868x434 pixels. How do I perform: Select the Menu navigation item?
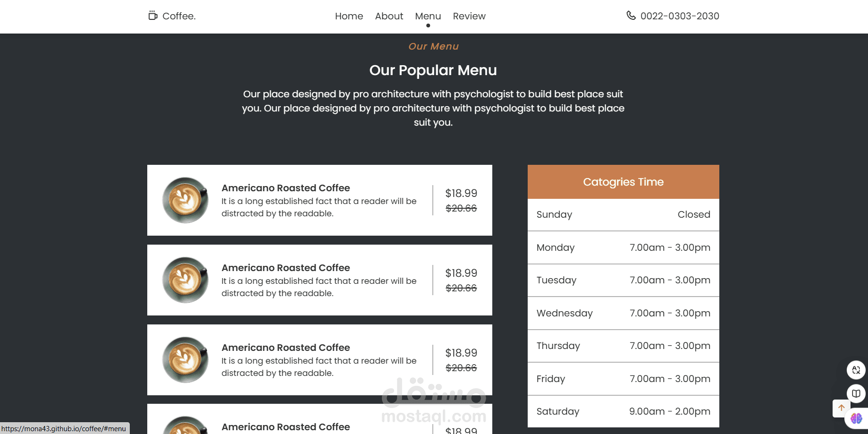(x=428, y=16)
